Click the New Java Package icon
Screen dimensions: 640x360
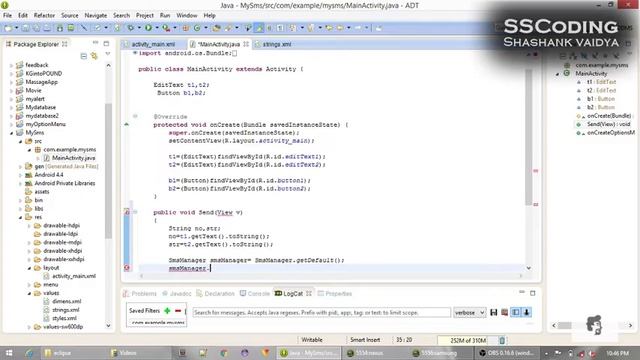coord(186,28)
